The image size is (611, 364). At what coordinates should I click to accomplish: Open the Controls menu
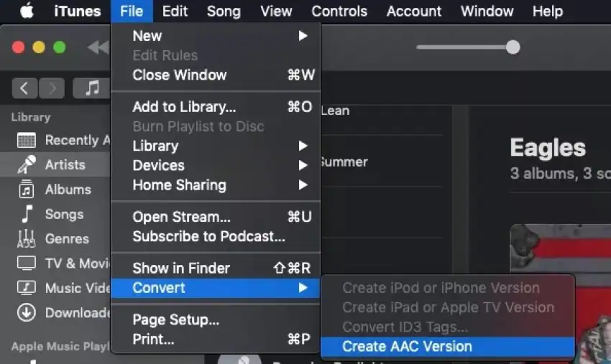pyautogui.click(x=339, y=11)
